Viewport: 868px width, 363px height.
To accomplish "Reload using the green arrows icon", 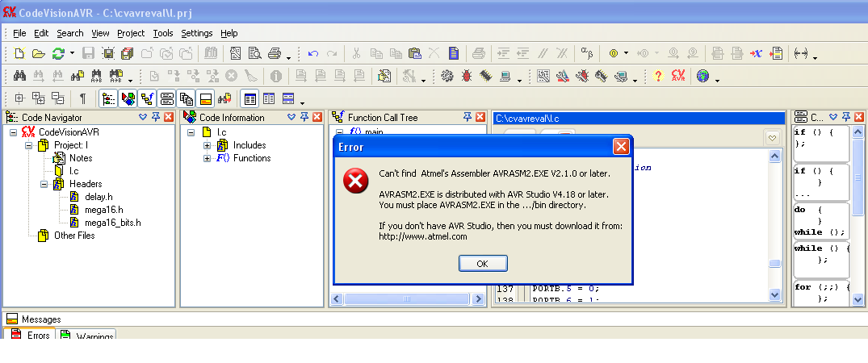I will tap(58, 54).
